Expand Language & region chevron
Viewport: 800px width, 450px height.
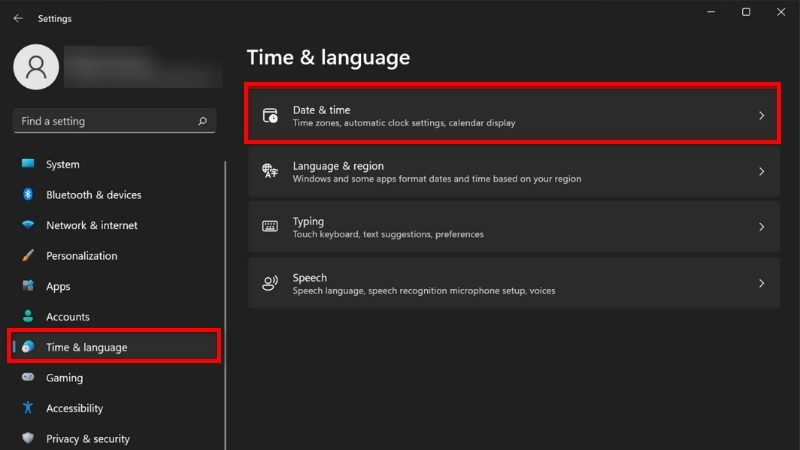[761, 171]
